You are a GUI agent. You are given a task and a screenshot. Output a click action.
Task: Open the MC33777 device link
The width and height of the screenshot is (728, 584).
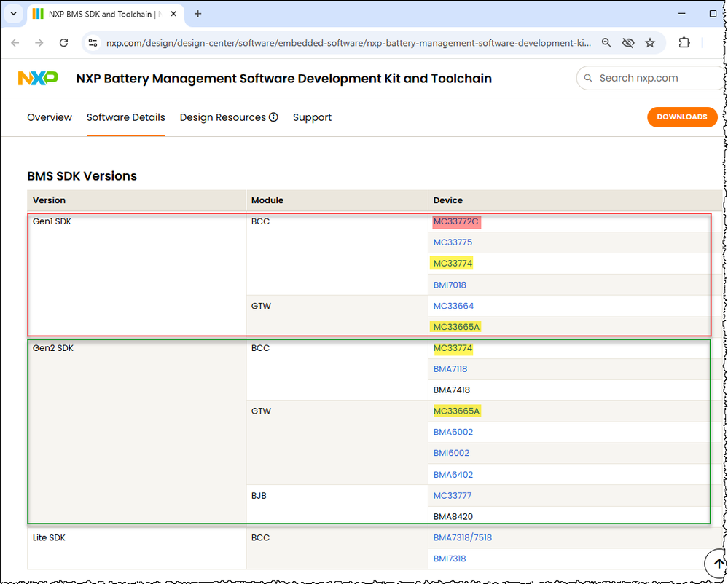(453, 495)
